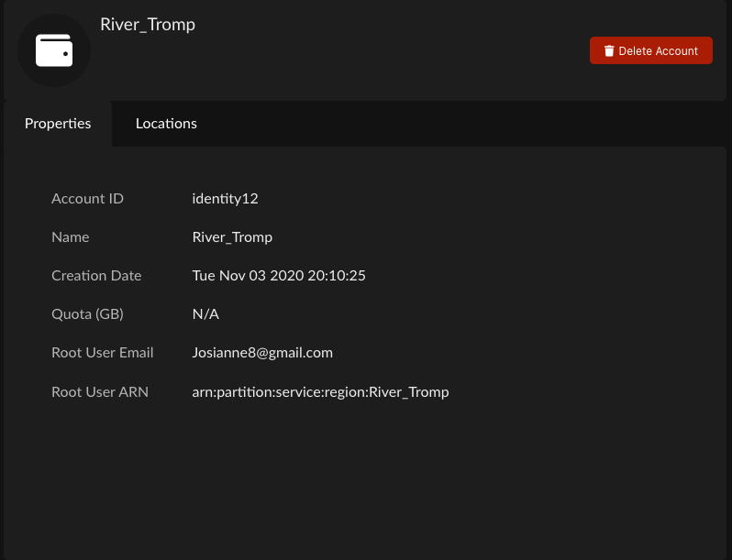The image size is (732, 560).
Task: Click the Delete Account button label
Action: pos(658,50)
